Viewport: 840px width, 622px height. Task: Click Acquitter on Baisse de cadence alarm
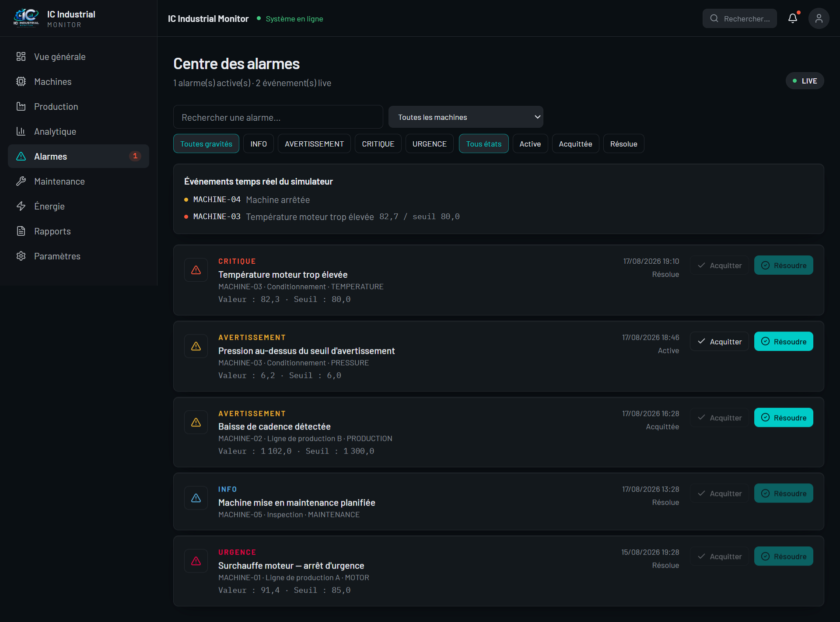click(719, 417)
